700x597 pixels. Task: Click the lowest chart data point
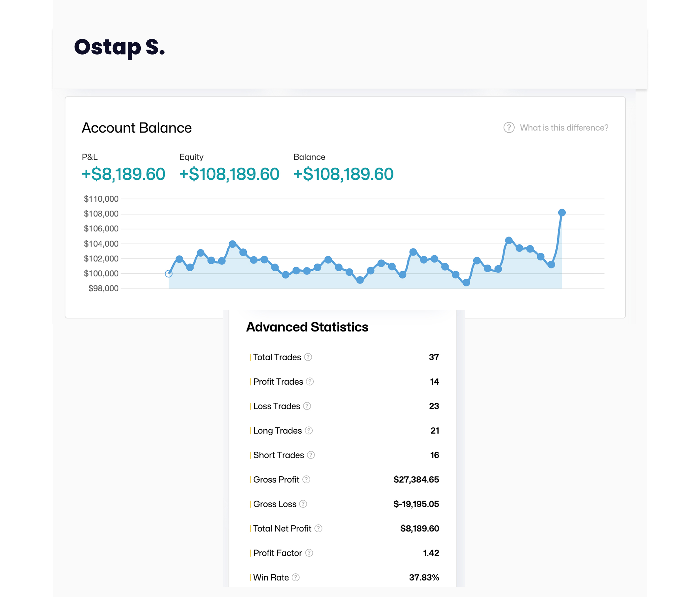(466, 283)
